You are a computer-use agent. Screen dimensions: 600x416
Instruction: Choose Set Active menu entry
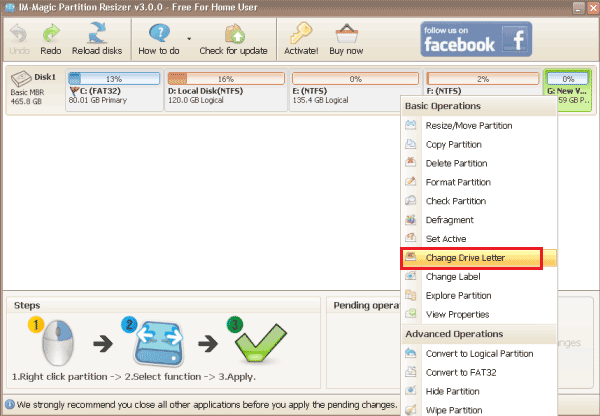pos(479,239)
